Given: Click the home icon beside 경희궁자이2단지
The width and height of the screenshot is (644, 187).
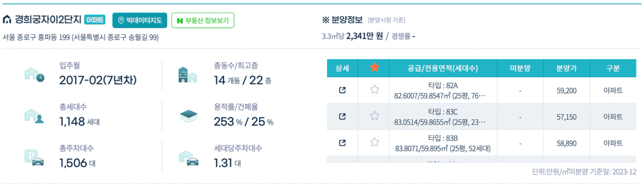Looking at the screenshot, I should point(7,20).
